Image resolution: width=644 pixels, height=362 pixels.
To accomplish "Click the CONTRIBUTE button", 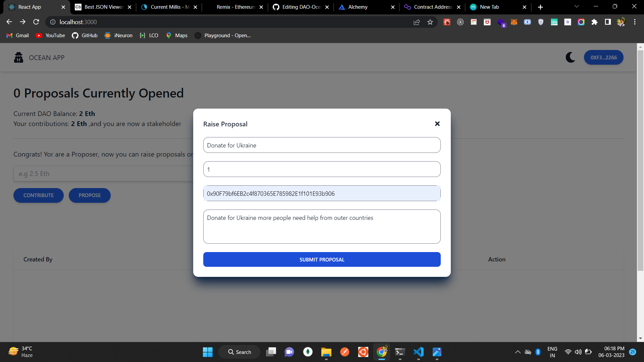I will coord(38,195).
